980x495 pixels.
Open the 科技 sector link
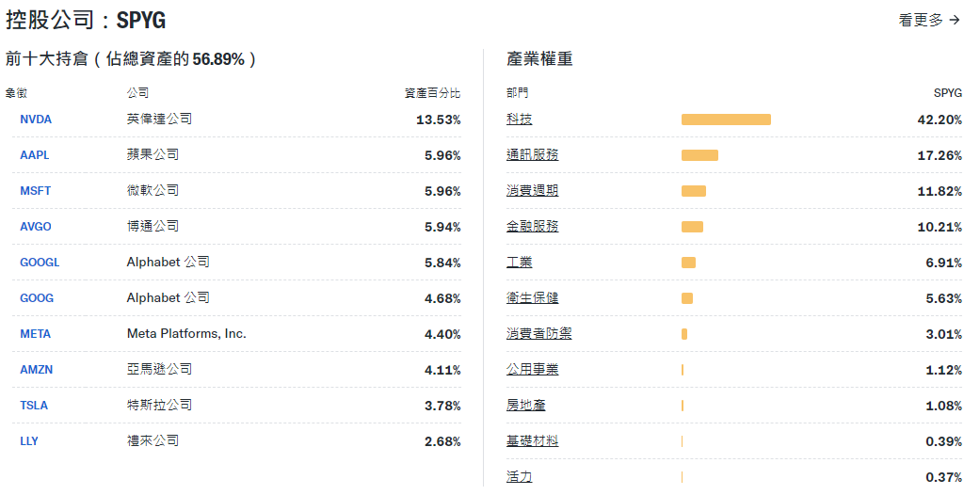click(x=519, y=120)
